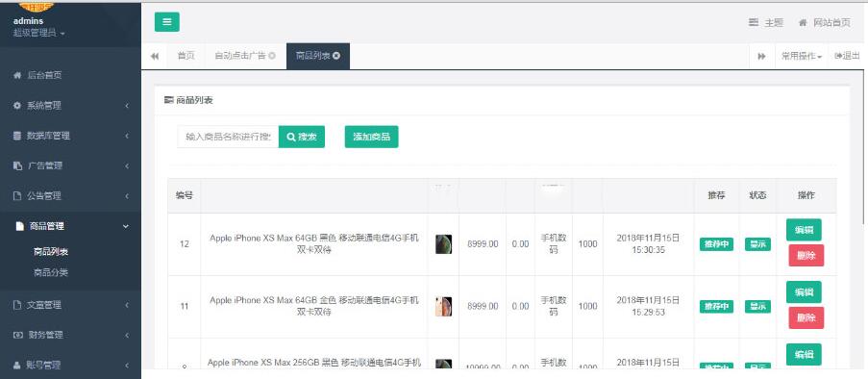Screen dimensions: 868x379
Task: Open the 常用操作 dropdown
Action: [801, 56]
